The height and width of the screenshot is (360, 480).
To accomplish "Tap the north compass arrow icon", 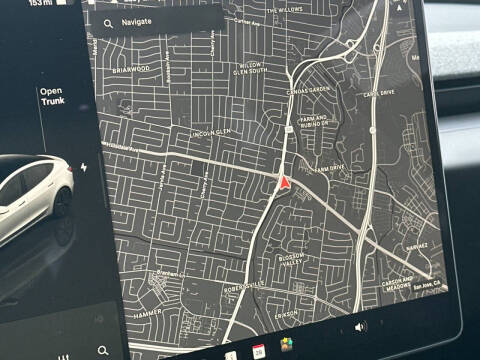I will [x=399, y=7].
